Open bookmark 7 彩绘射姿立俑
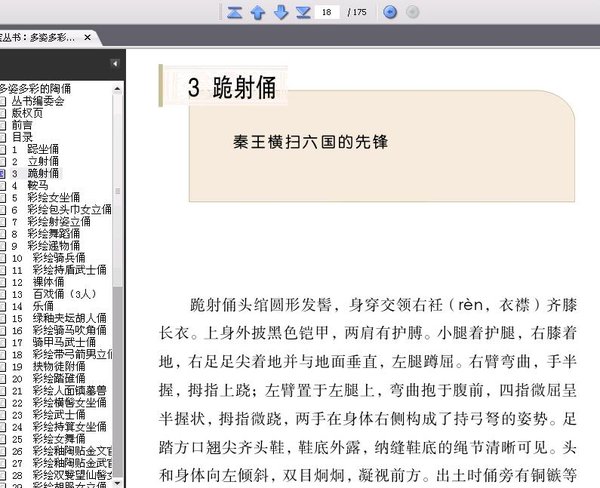 click(x=51, y=222)
